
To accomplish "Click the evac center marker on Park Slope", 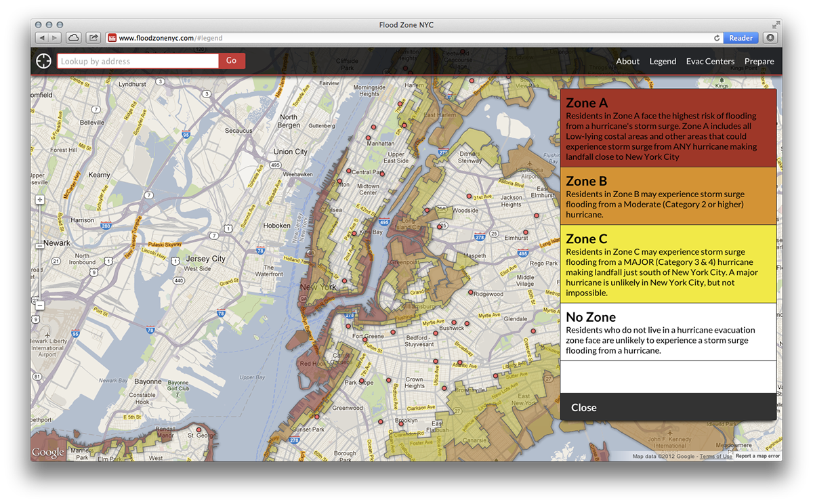I will point(362,381).
